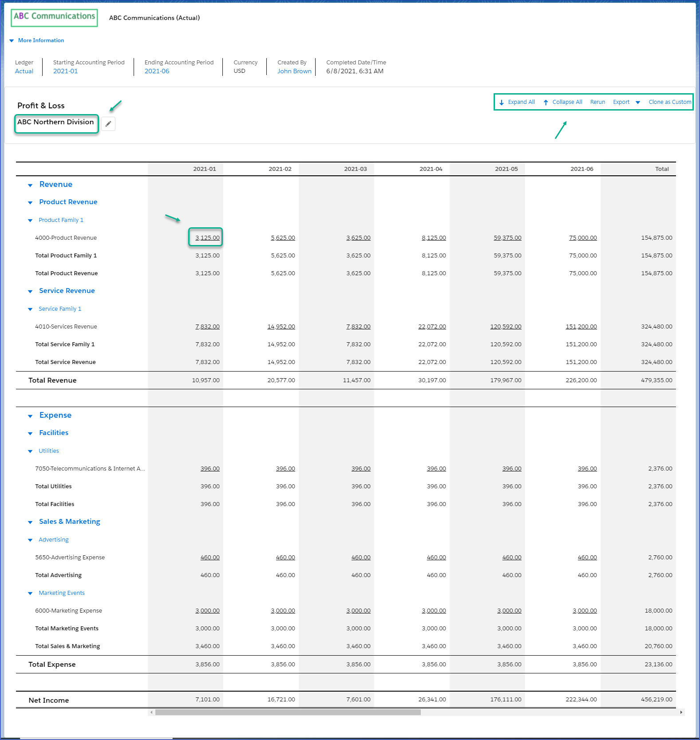
Task: Collapse the More Information section
Action: [12, 40]
